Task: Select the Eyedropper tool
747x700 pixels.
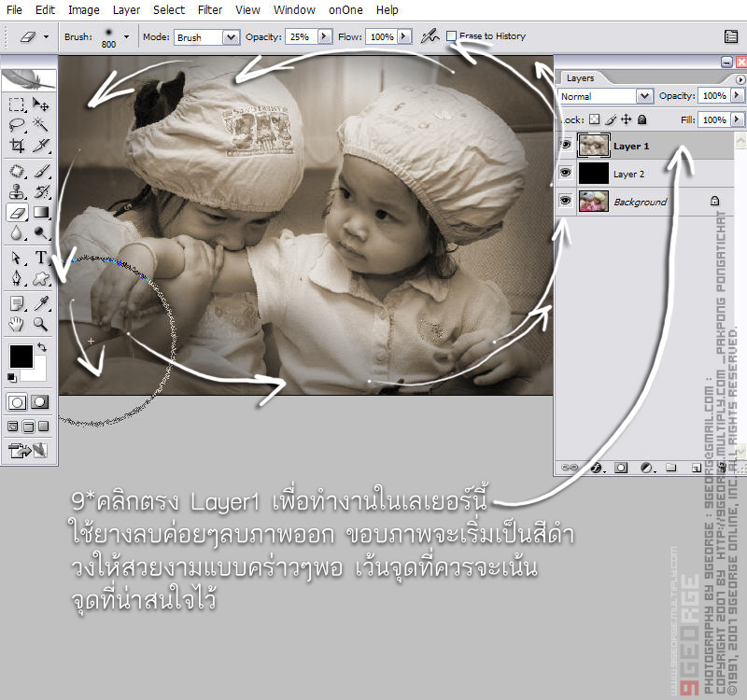Action: [40, 302]
